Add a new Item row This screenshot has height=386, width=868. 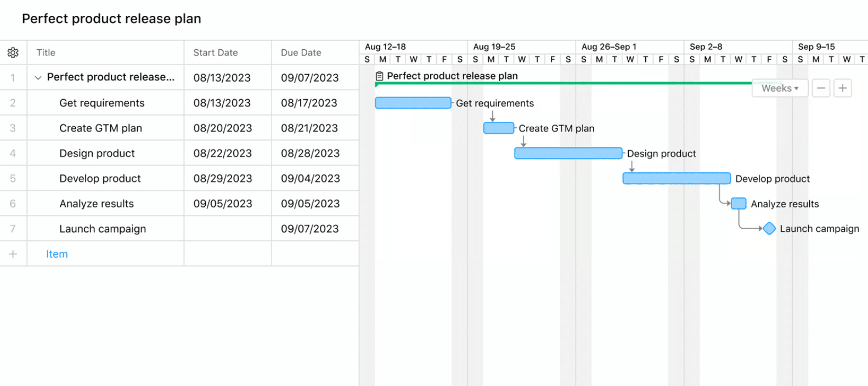(57, 254)
